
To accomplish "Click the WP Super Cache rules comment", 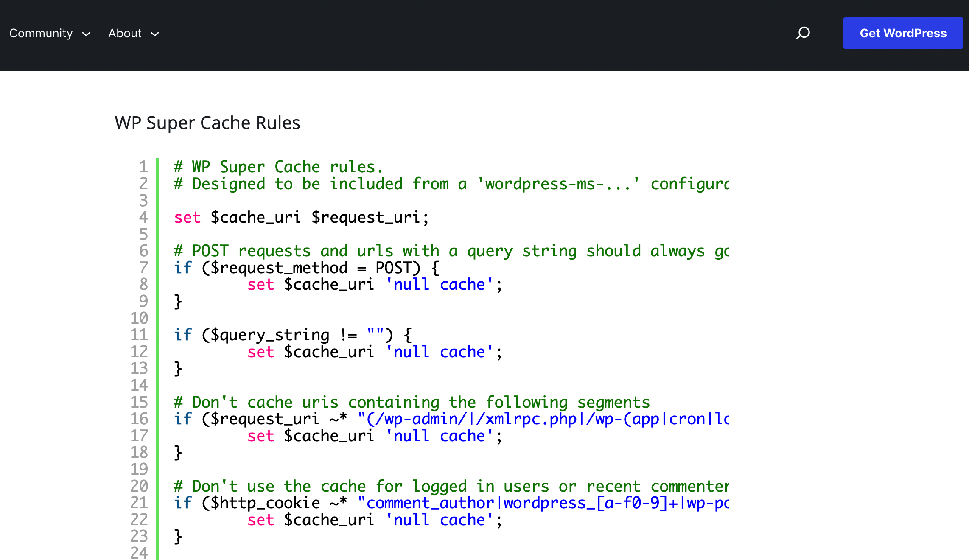I will [278, 166].
